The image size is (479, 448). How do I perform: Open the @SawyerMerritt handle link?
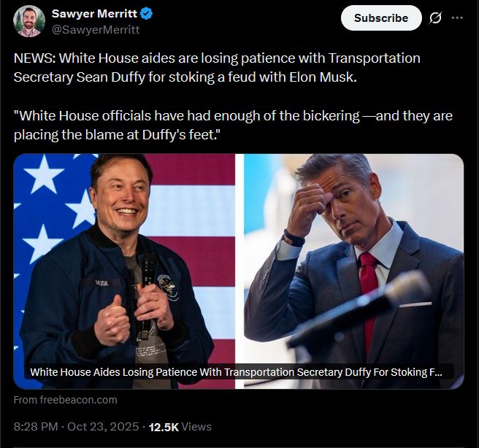click(x=95, y=30)
